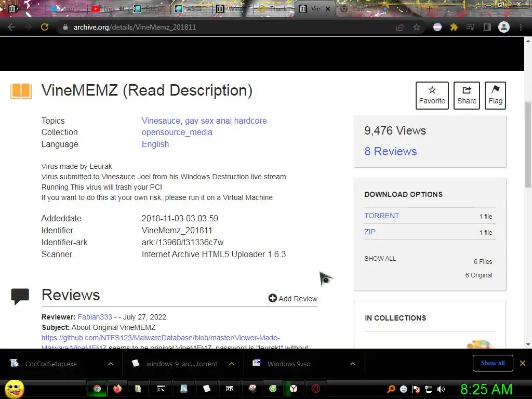Open the CocCocSetup.exe downloaded file

pos(51,364)
